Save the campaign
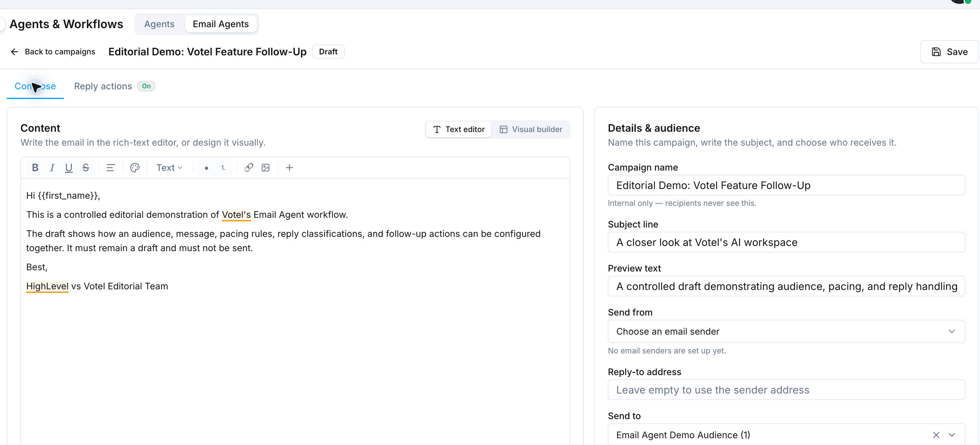This screenshot has height=445, width=980. click(949, 52)
